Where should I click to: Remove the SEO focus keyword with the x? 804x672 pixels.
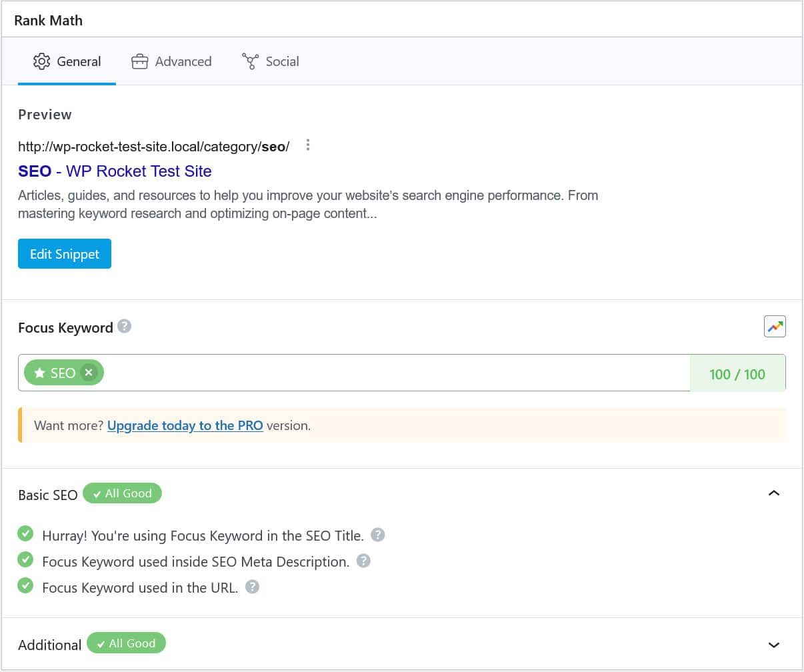point(88,373)
